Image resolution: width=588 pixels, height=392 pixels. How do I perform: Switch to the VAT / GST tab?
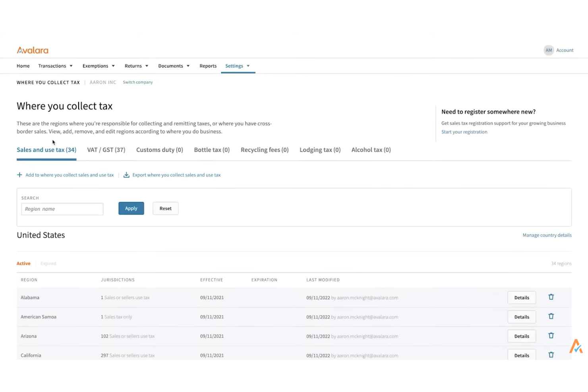click(106, 150)
